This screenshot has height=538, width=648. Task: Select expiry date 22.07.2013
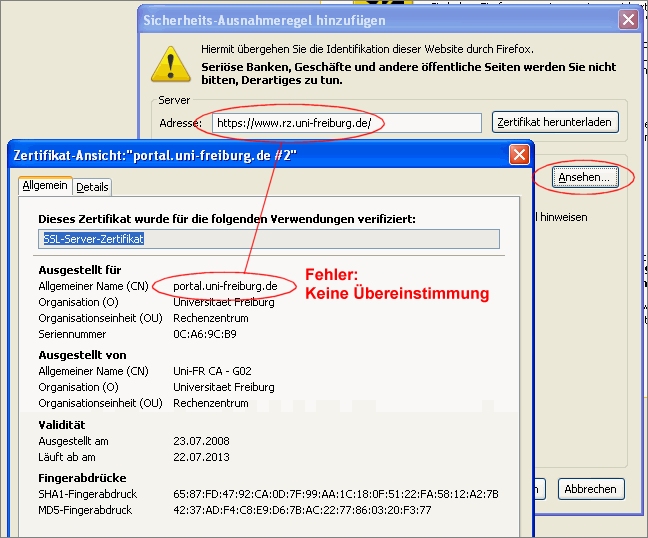click(x=201, y=457)
